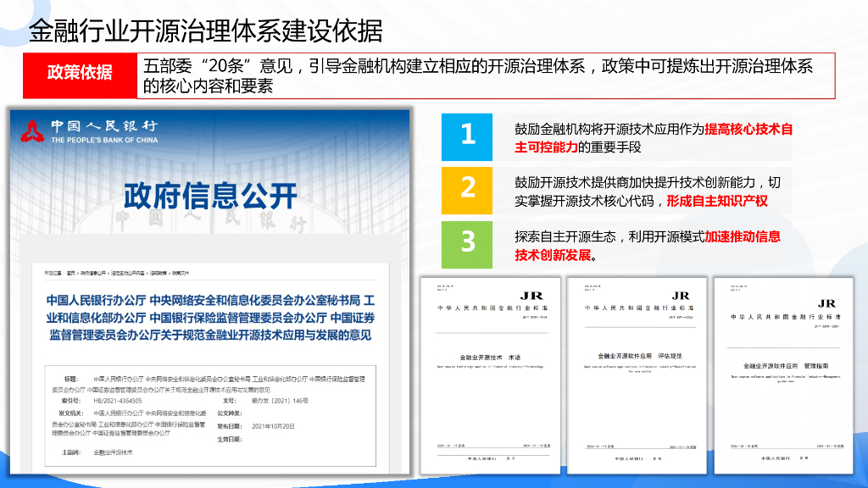Image resolution: width=868 pixels, height=488 pixels.
Task: Click the blue number 1 box
Action: pyautogui.click(x=467, y=136)
